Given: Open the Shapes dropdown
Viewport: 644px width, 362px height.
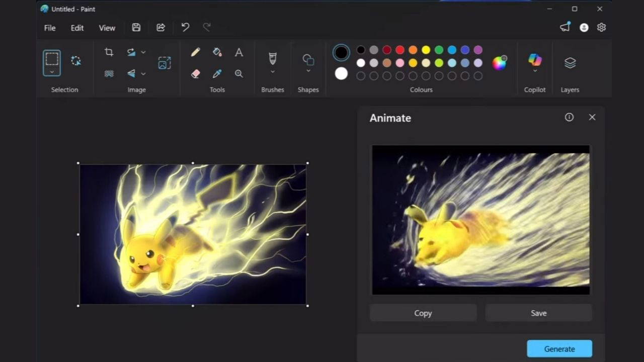Looking at the screenshot, I should point(308,71).
